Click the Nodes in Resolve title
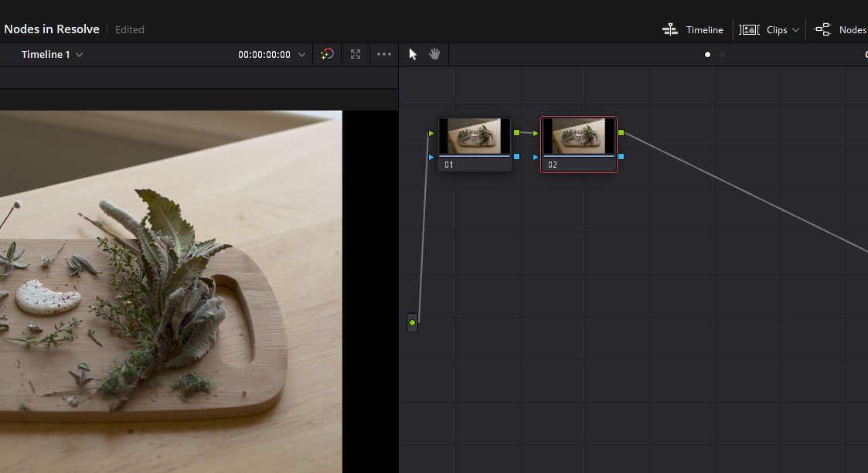868x473 pixels. 51,29
